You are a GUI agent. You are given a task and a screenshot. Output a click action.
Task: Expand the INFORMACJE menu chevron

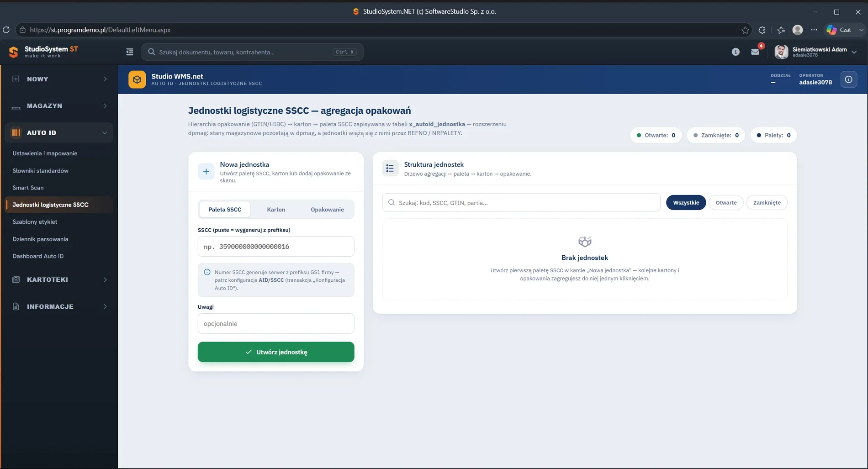(x=105, y=306)
